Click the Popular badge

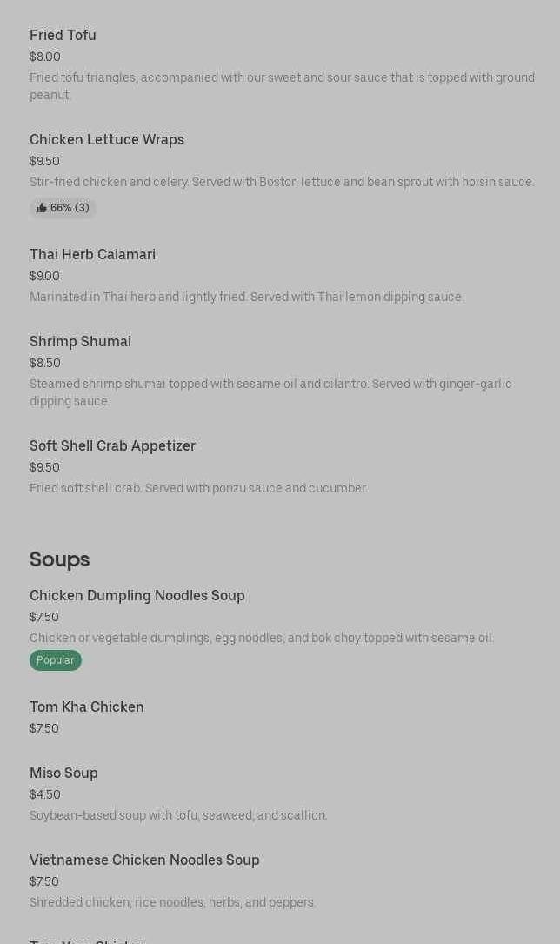[x=56, y=660]
